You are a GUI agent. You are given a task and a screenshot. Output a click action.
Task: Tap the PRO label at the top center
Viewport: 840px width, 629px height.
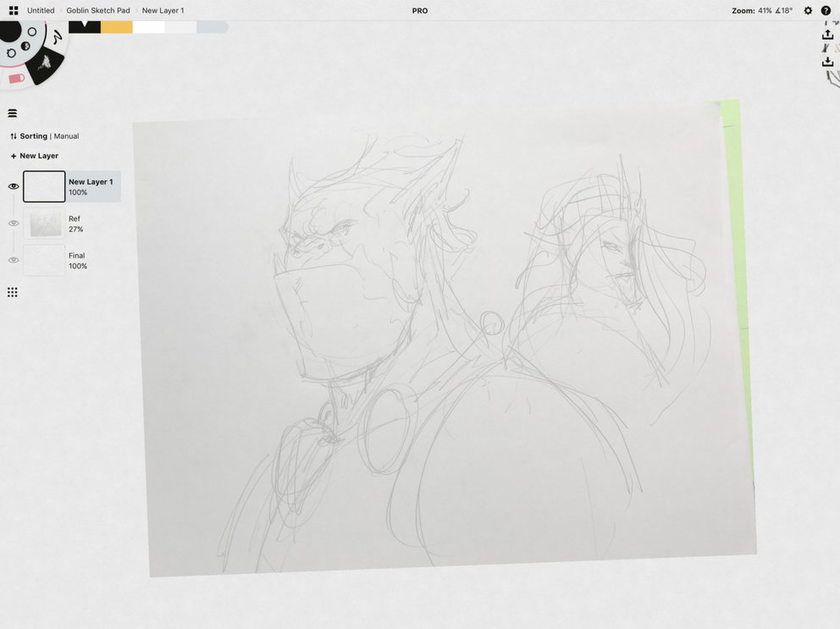(x=420, y=10)
